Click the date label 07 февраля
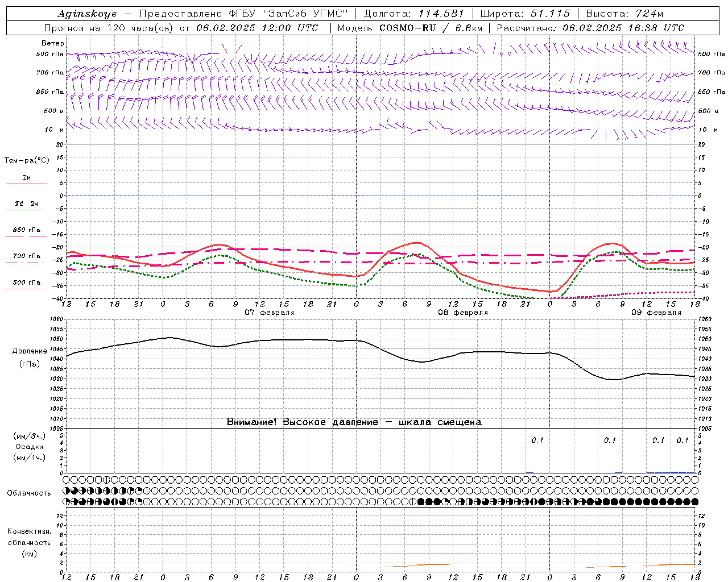The width and height of the screenshot is (728, 582). tap(270, 313)
